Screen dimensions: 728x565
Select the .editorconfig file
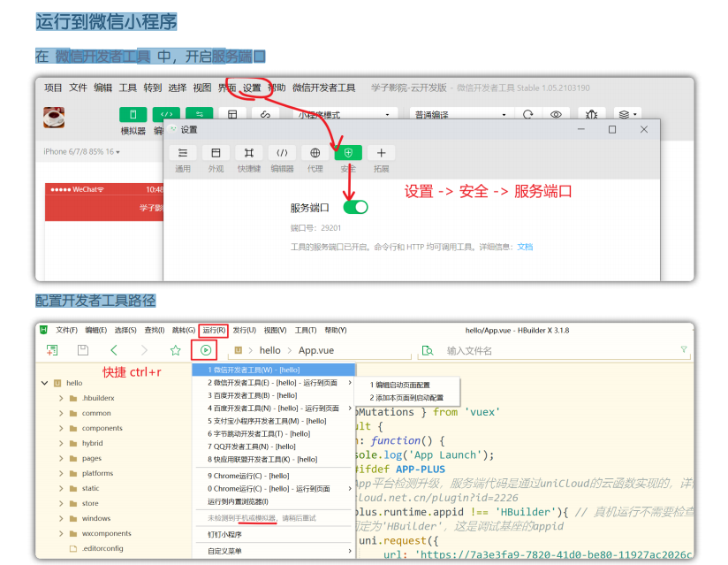(102, 548)
